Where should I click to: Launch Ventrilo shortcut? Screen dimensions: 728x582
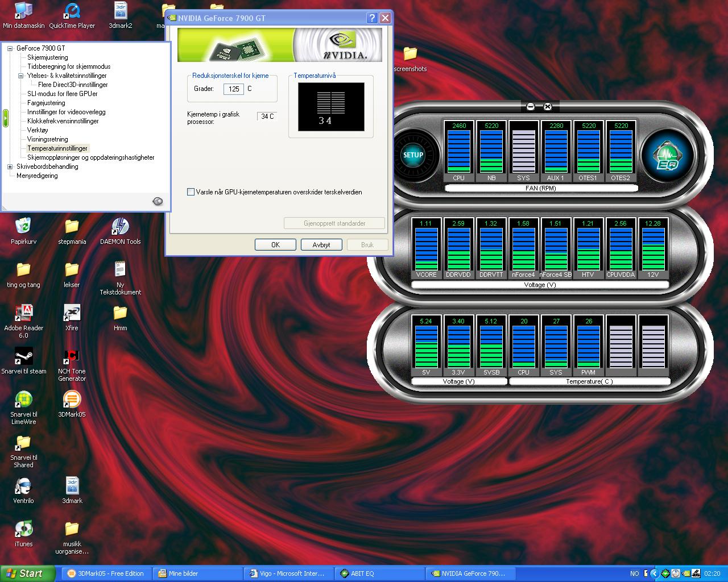pyautogui.click(x=23, y=490)
